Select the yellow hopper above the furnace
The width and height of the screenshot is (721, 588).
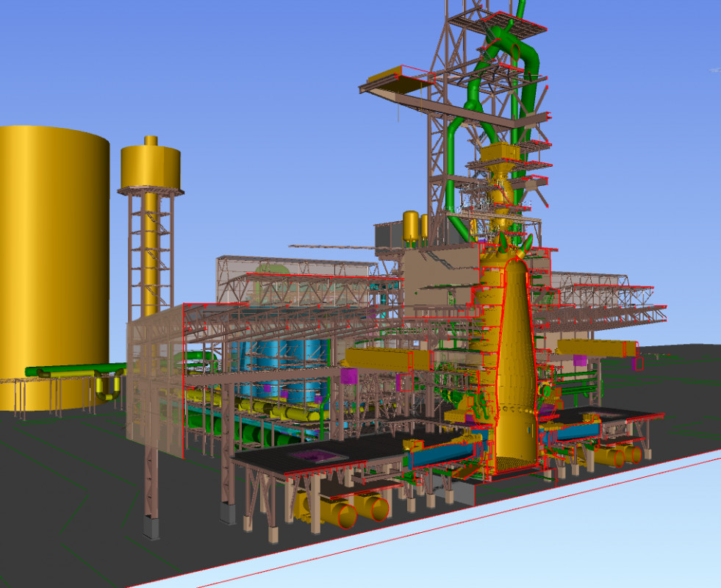500,156
